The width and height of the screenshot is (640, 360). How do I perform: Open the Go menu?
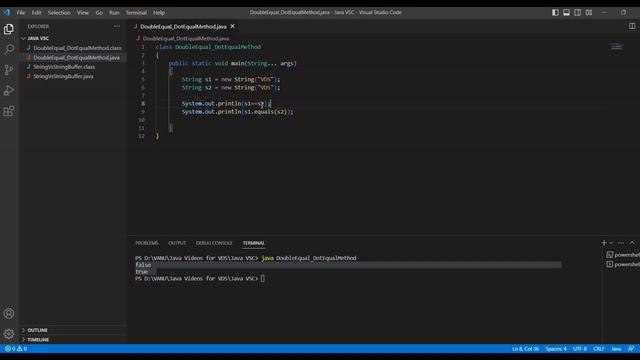point(99,12)
